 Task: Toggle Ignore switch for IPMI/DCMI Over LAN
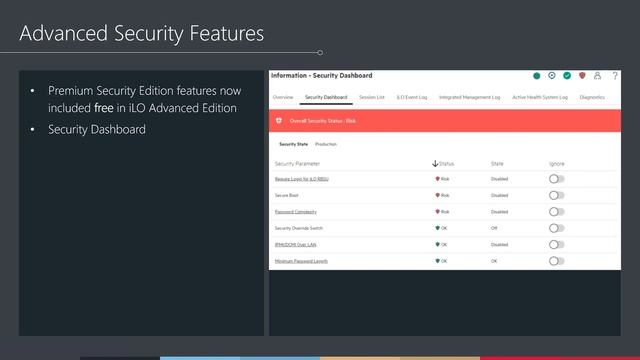(x=556, y=244)
